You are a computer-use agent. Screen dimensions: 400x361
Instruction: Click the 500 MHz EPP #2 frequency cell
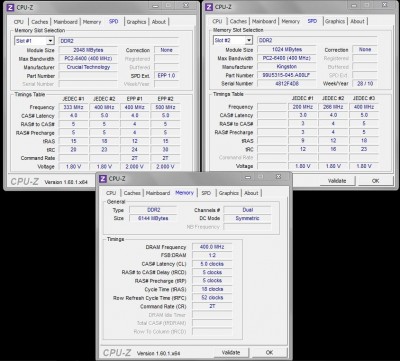[165, 107]
